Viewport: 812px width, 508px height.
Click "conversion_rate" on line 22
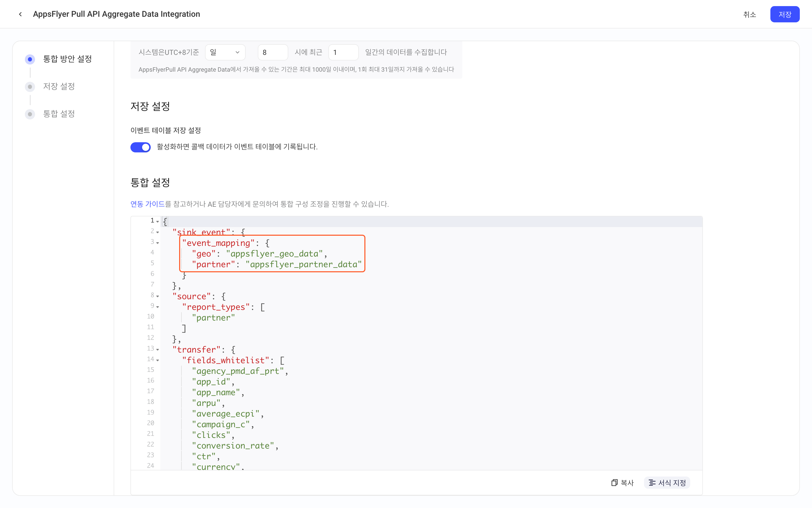coord(233,446)
